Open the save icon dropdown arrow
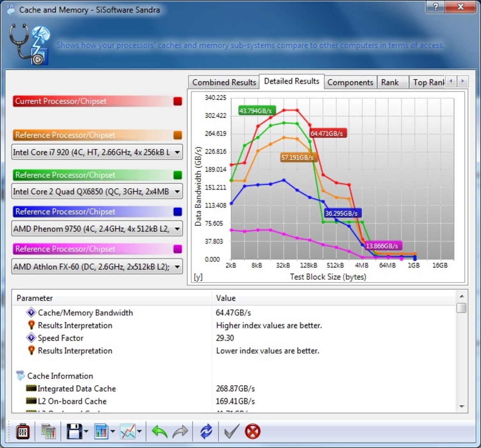 coord(86,432)
